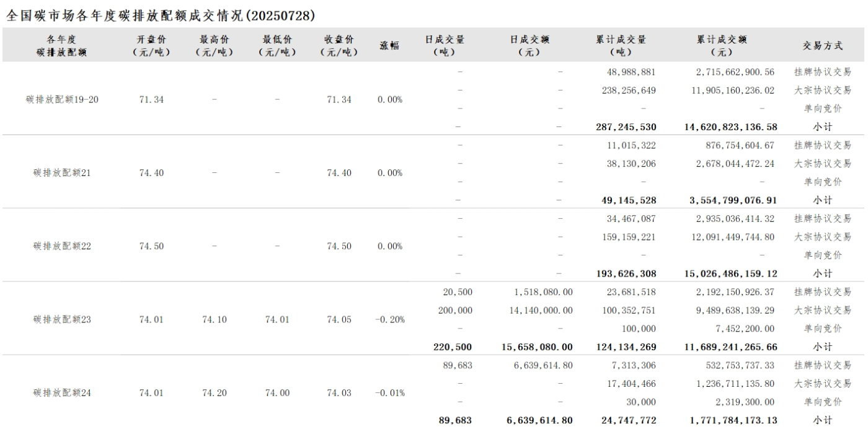Select the 碳排放配额24 row label

click(62, 393)
